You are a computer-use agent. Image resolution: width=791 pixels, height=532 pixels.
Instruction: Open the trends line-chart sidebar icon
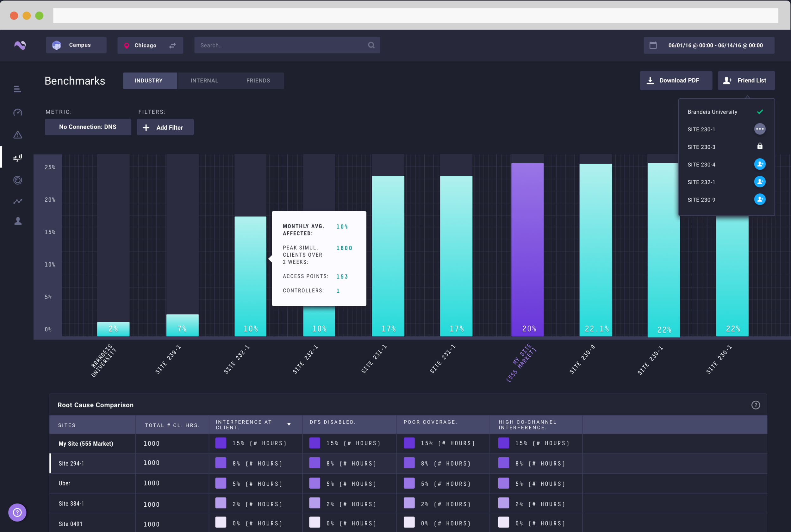[18, 201]
